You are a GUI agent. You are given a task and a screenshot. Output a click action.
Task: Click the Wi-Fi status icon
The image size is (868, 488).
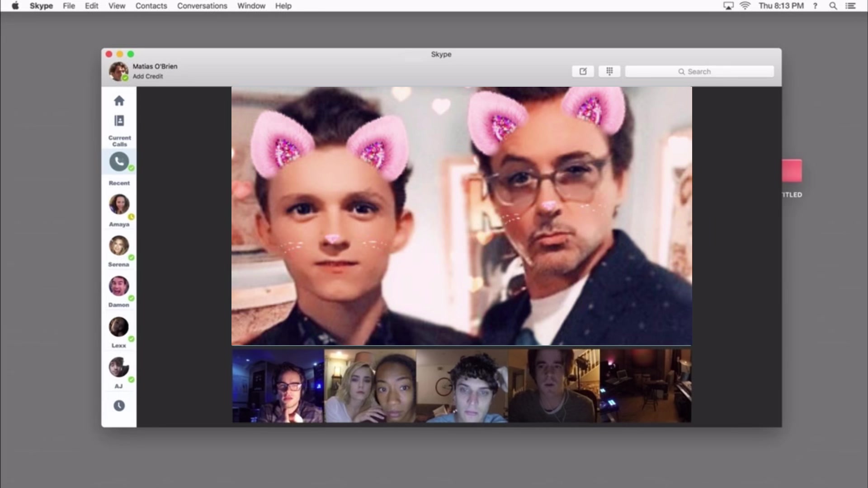745,6
